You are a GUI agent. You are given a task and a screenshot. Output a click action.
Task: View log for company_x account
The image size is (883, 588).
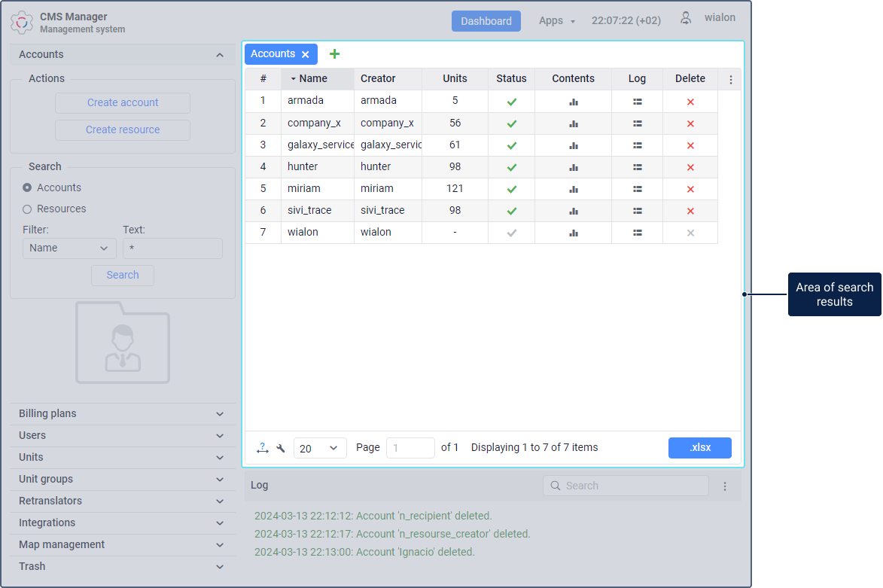[x=638, y=124]
